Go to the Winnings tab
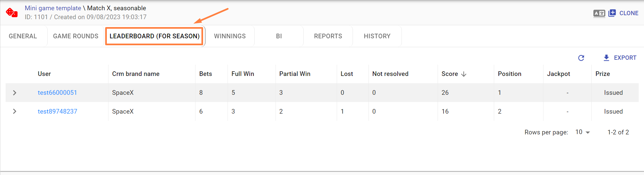This screenshot has width=644, height=175. tap(230, 36)
